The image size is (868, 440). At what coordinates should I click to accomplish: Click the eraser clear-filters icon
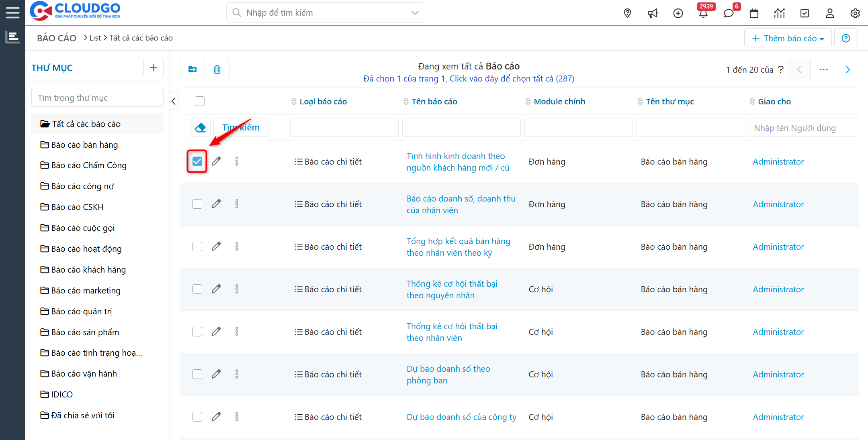200,128
